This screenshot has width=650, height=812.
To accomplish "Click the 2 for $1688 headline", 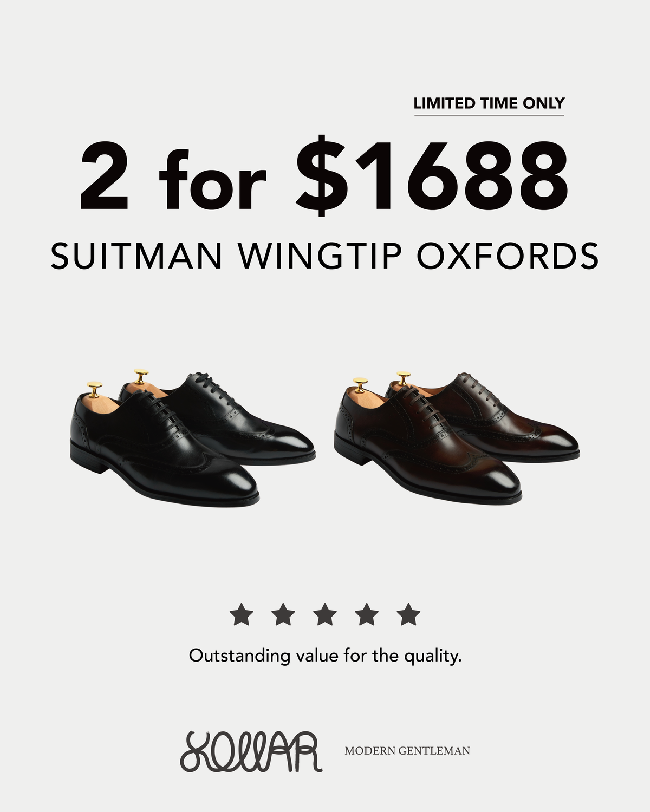I will tap(324, 176).
